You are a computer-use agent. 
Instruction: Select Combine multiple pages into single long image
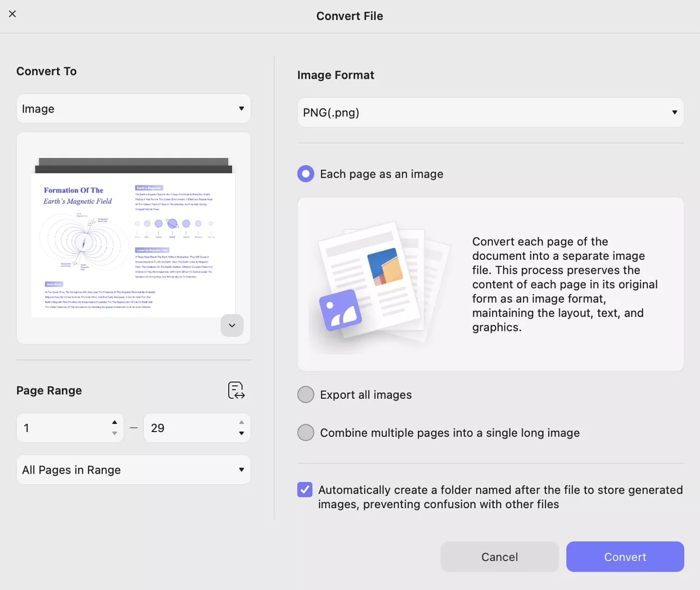[305, 432]
